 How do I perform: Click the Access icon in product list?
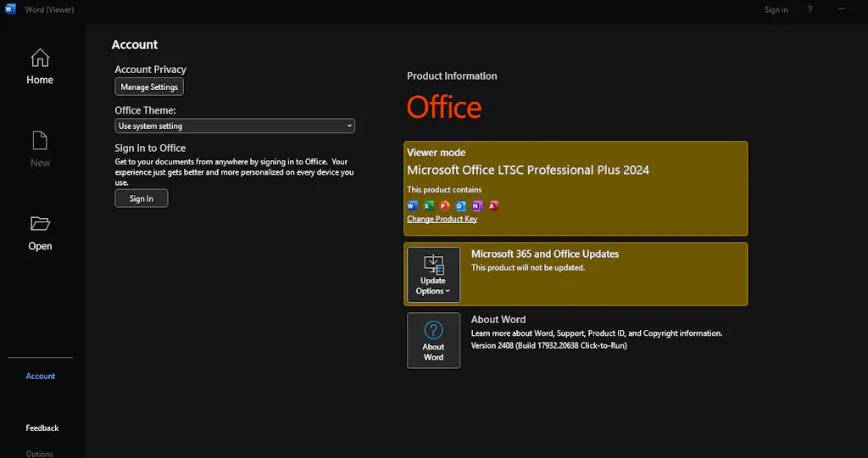492,206
